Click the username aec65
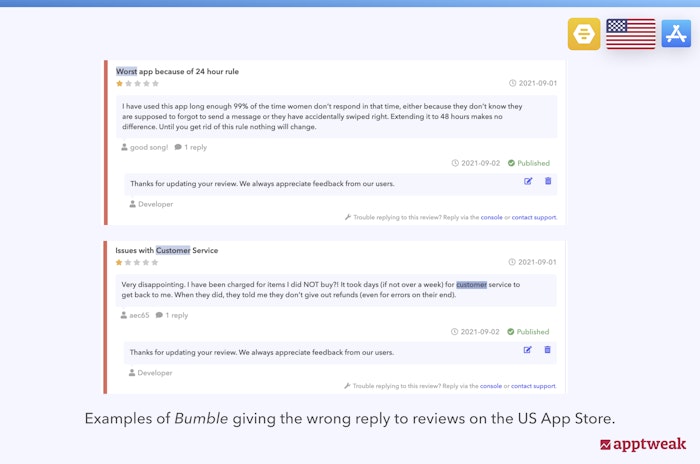700x464 pixels. click(x=139, y=315)
